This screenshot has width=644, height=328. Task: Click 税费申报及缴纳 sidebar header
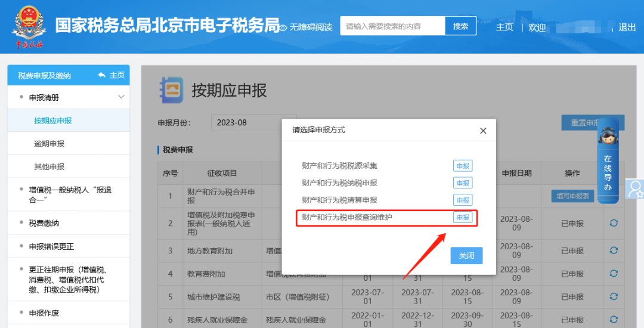coord(44,76)
